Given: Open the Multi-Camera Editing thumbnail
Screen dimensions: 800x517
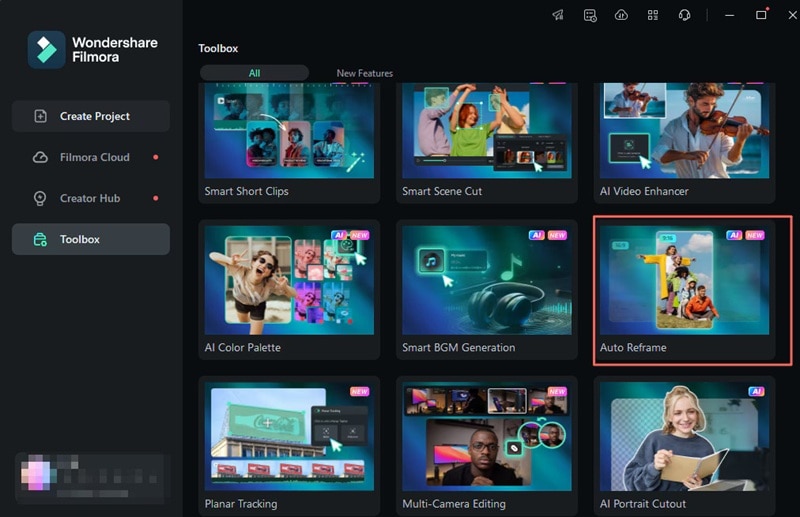Looking at the screenshot, I should coord(487,436).
